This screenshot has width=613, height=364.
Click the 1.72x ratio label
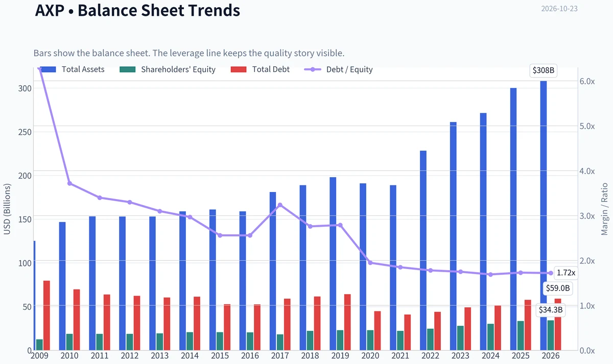pyautogui.click(x=566, y=273)
